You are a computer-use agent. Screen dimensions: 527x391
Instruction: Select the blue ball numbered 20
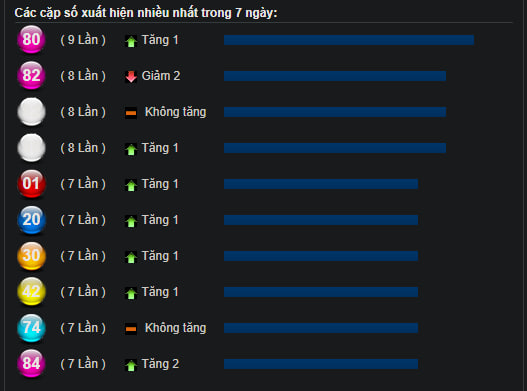coord(31,220)
